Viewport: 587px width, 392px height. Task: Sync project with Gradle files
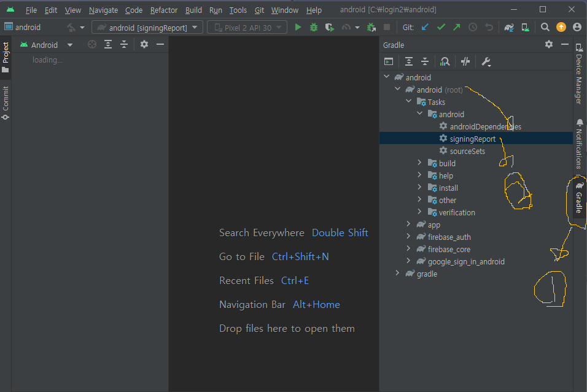pyautogui.click(x=509, y=28)
